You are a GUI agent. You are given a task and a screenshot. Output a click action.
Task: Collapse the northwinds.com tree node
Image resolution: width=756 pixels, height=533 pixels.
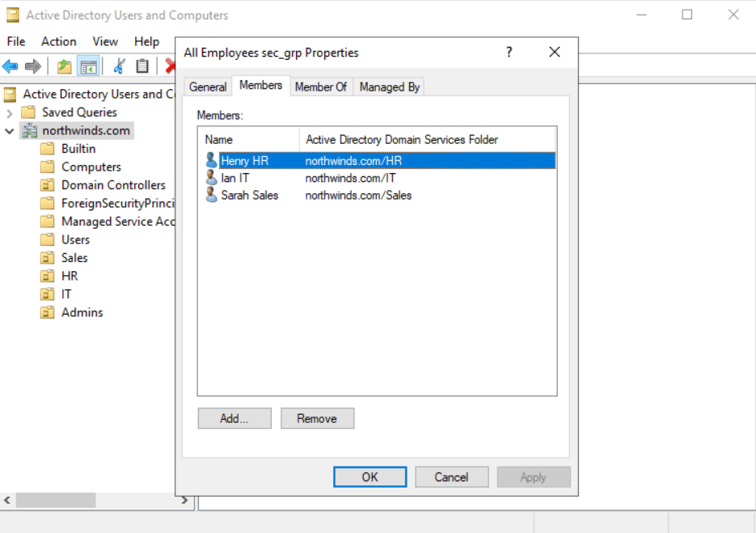(x=10, y=130)
